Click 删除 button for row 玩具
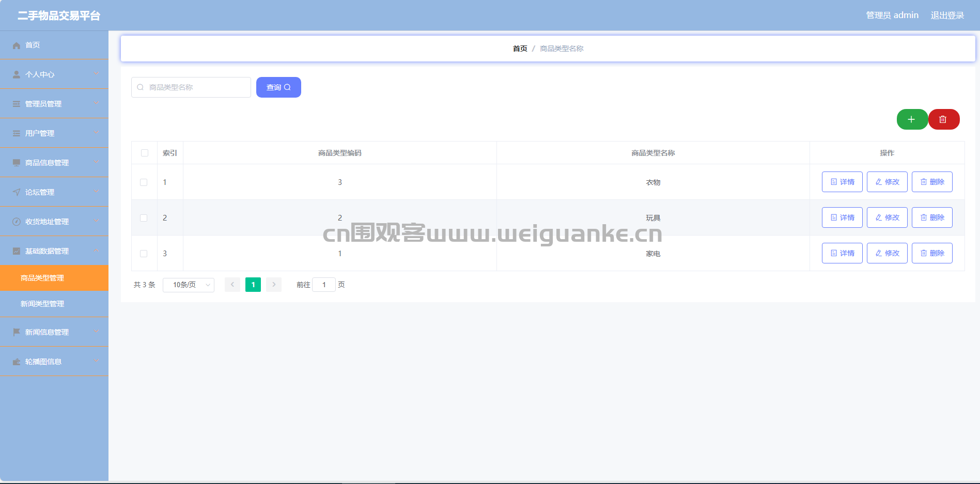Viewport: 980px width, 484px height. point(932,217)
